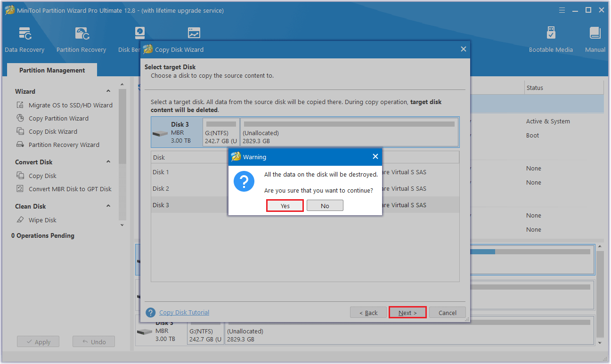Open Partition Recovery Wizard in sidebar

coord(64,145)
